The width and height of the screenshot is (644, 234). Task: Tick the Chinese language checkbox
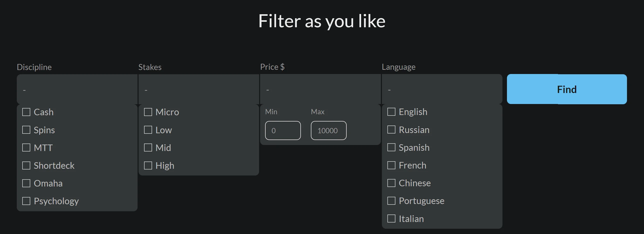pyautogui.click(x=391, y=183)
